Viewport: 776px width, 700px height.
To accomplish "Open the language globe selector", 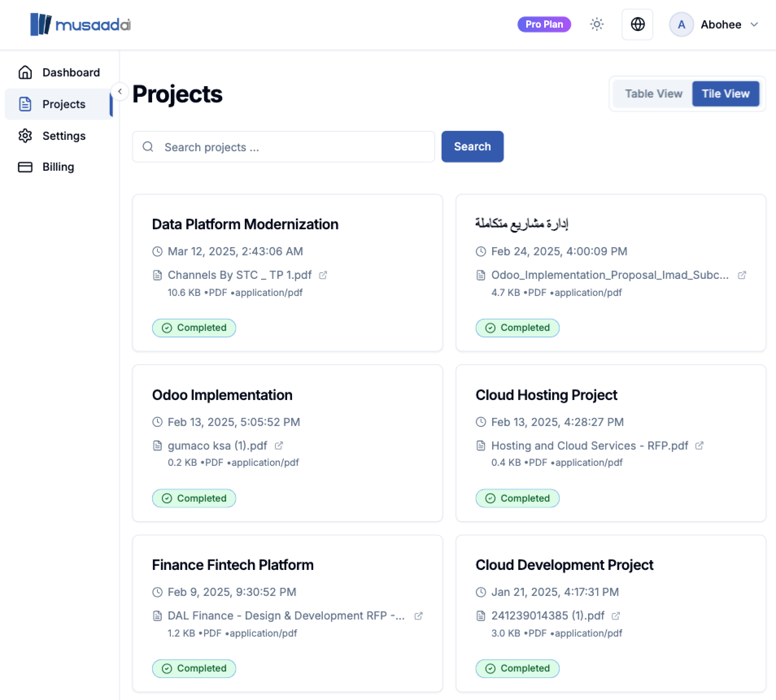I will click(x=637, y=24).
